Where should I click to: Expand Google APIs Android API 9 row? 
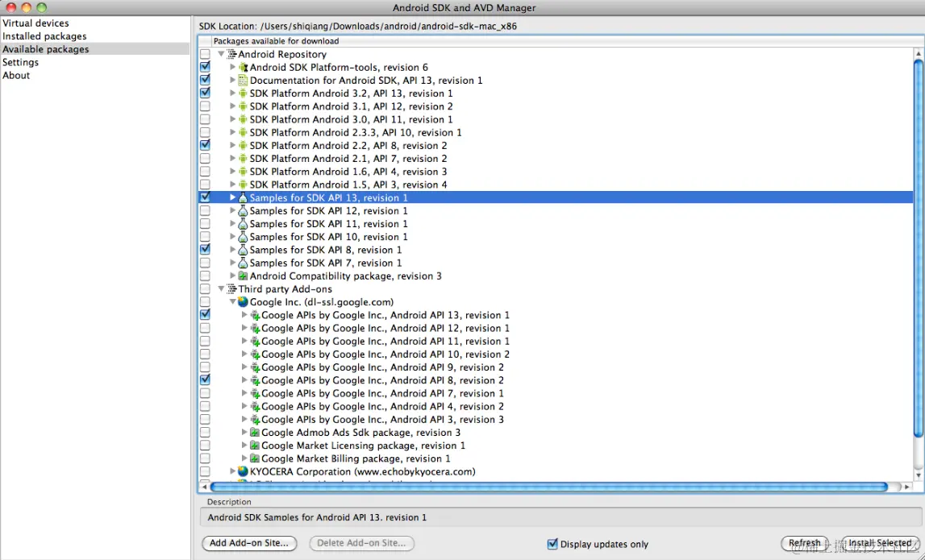(245, 367)
